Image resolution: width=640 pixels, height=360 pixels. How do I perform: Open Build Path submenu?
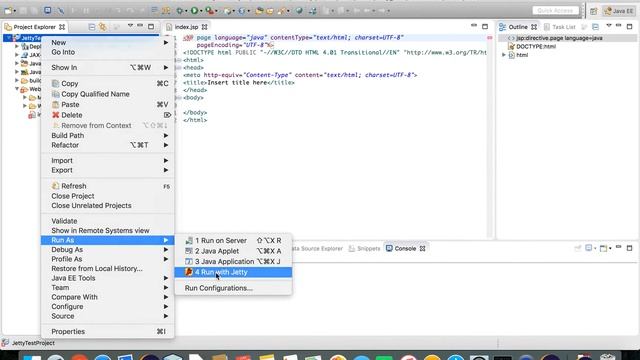pyautogui.click(x=108, y=136)
